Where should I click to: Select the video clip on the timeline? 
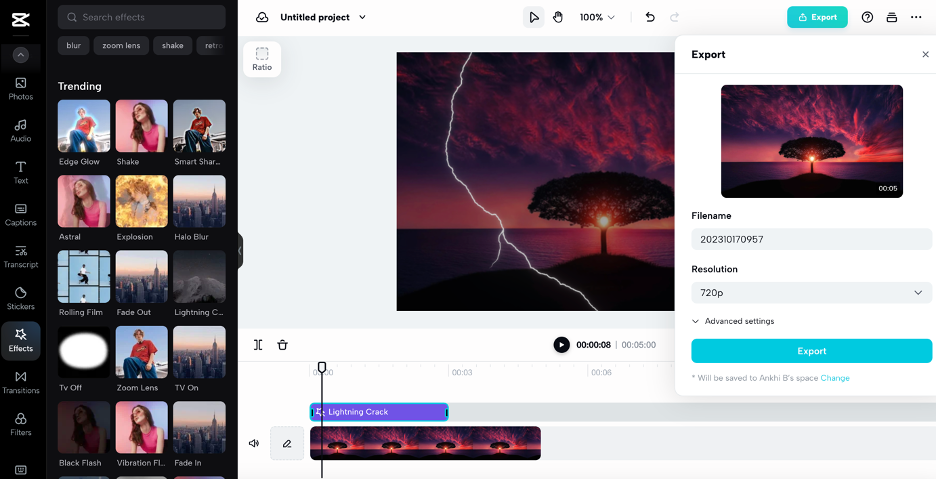425,443
